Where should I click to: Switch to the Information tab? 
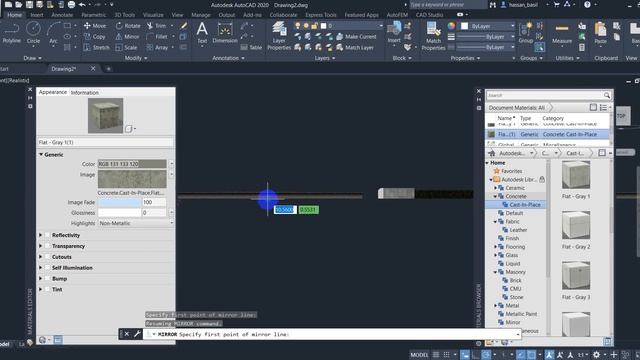pyautogui.click(x=84, y=93)
